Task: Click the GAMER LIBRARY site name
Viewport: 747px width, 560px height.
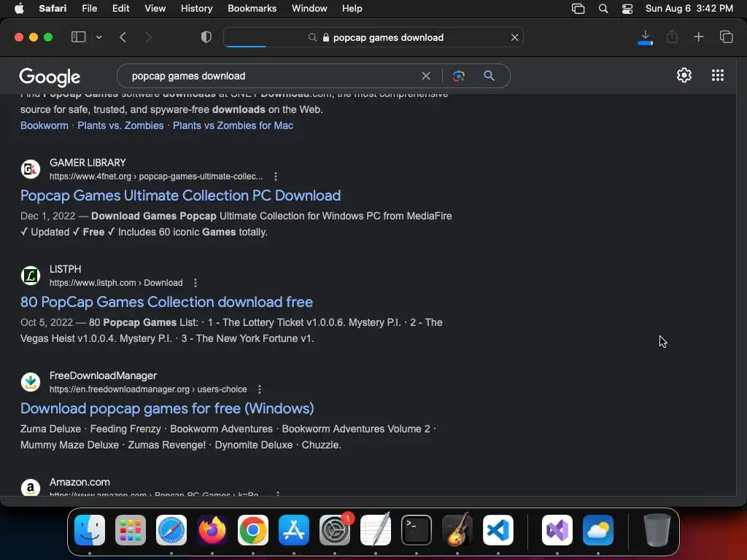Action: [88, 163]
